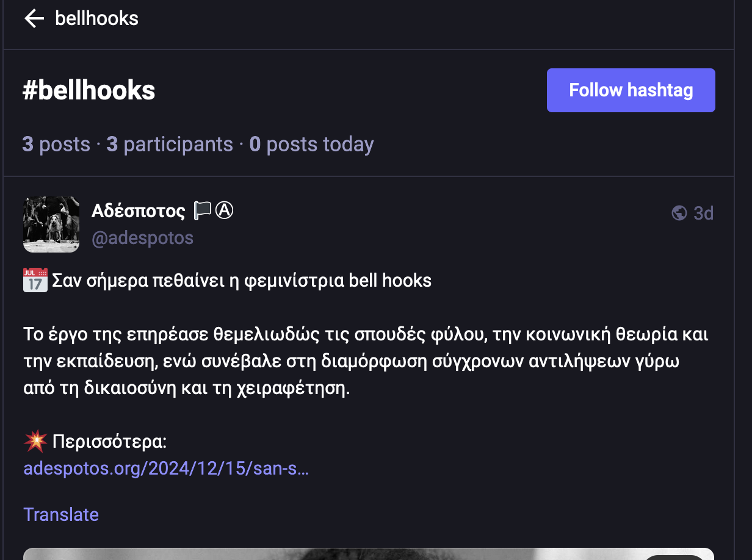Screen dimensions: 752x560
Task: Click the calendar emoji in the post
Action: [35, 281]
